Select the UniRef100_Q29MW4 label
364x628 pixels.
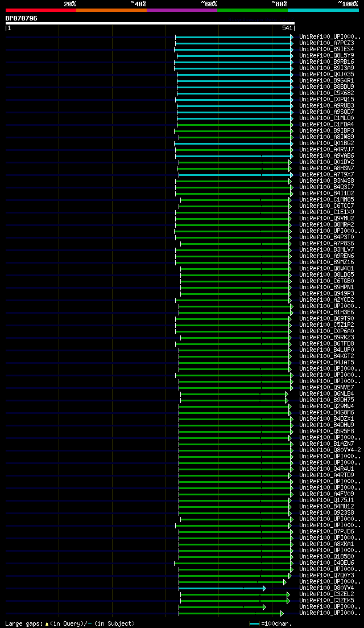(326, 406)
